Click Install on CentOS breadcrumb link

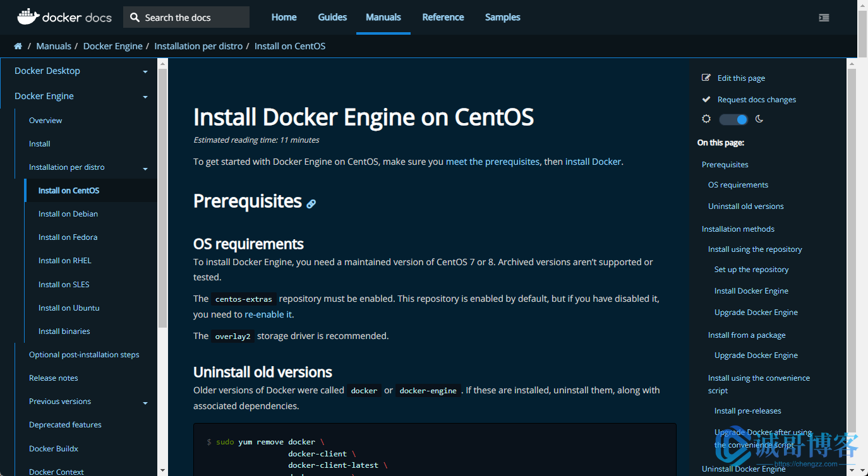point(290,46)
